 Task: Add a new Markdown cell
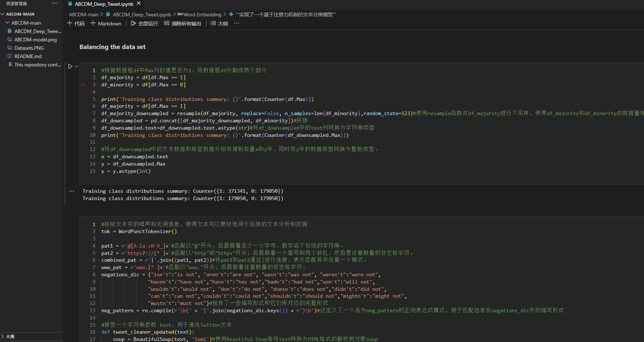point(106,24)
